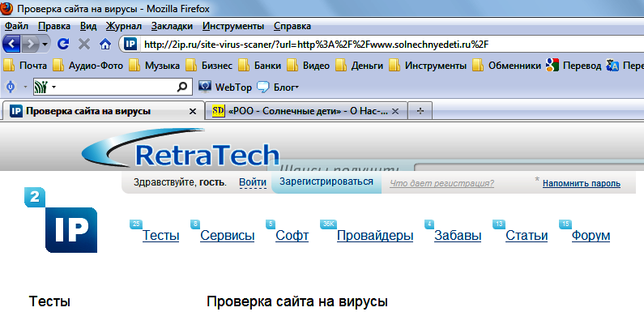Open the Банки bookmarks folder

pyautogui.click(x=259, y=66)
